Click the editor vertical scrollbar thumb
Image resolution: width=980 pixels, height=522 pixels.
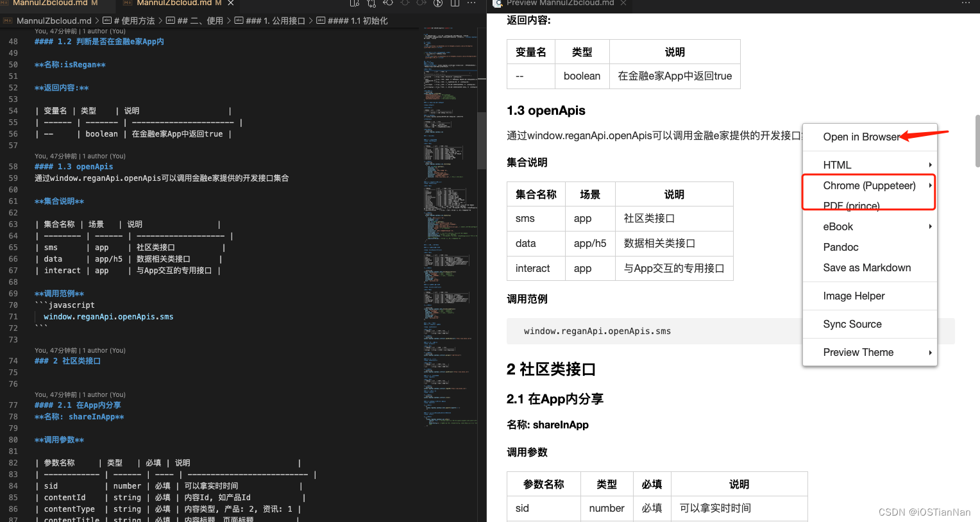coord(481,140)
